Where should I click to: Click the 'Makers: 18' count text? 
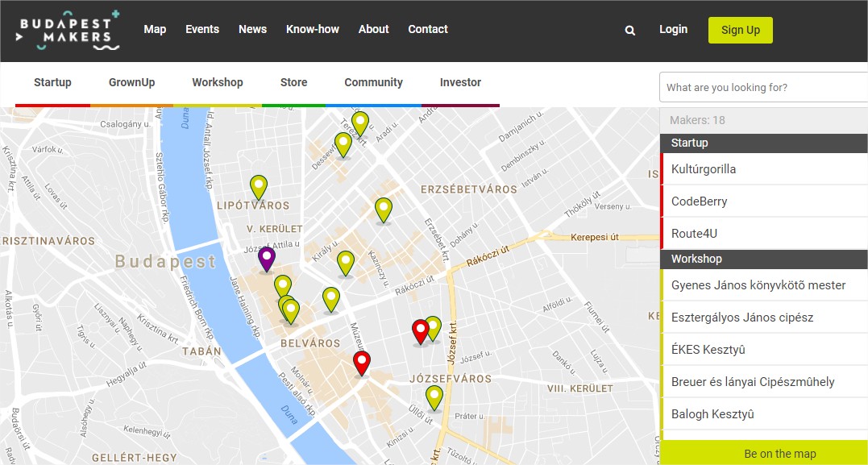coord(697,120)
